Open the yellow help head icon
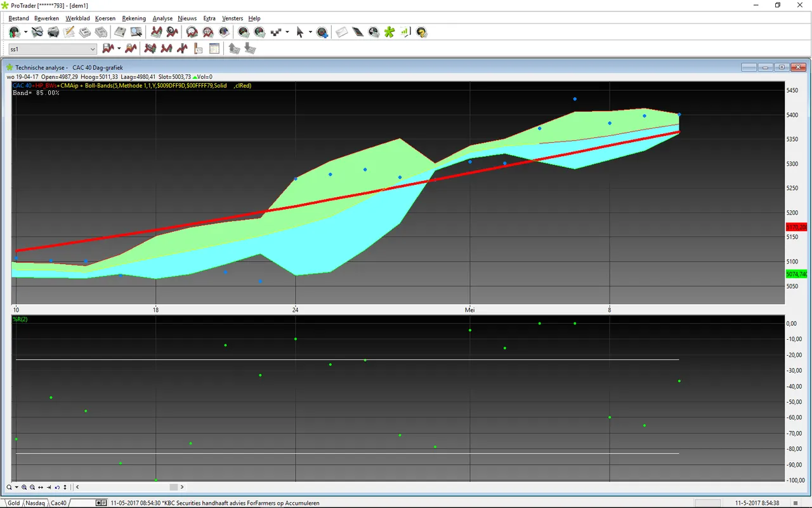The image size is (812, 508). [421, 32]
